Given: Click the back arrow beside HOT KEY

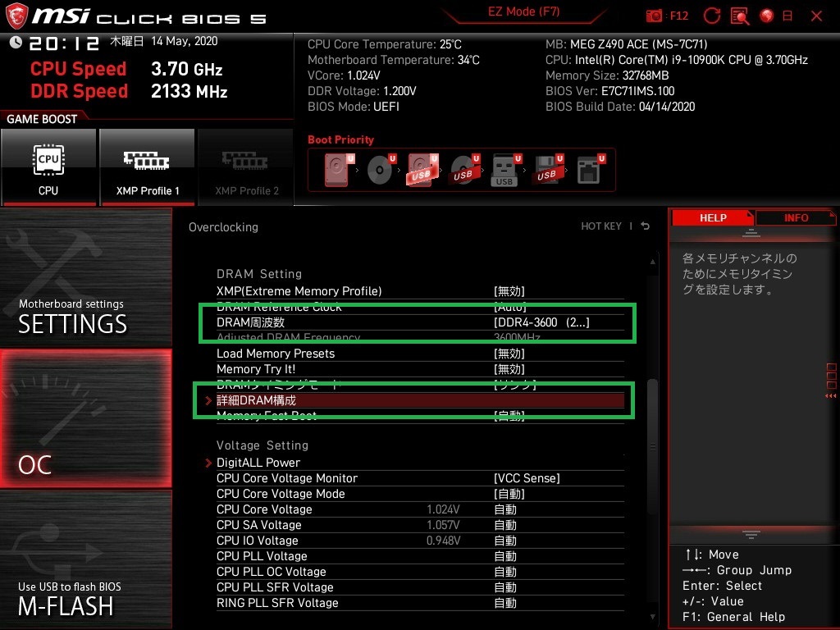Looking at the screenshot, I should click(x=646, y=226).
